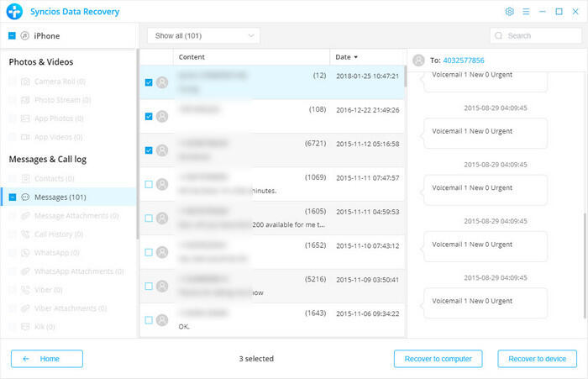Toggle the iPhone select-all checkbox
Viewport: 588px width, 379px height.
[x=12, y=36]
